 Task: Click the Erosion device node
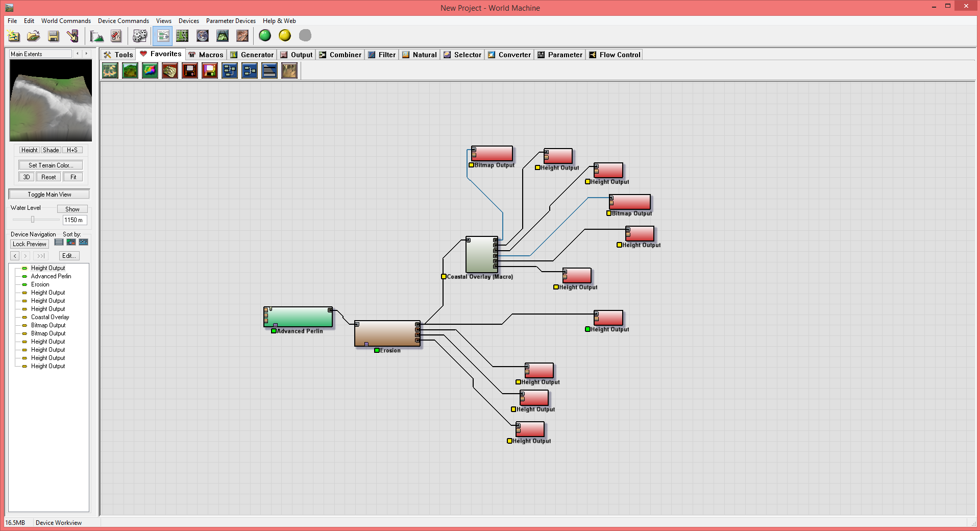coord(387,334)
